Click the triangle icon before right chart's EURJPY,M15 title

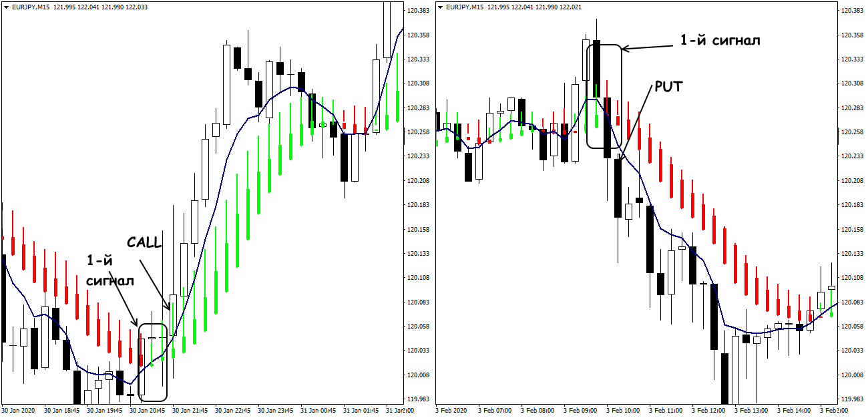[441, 7]
